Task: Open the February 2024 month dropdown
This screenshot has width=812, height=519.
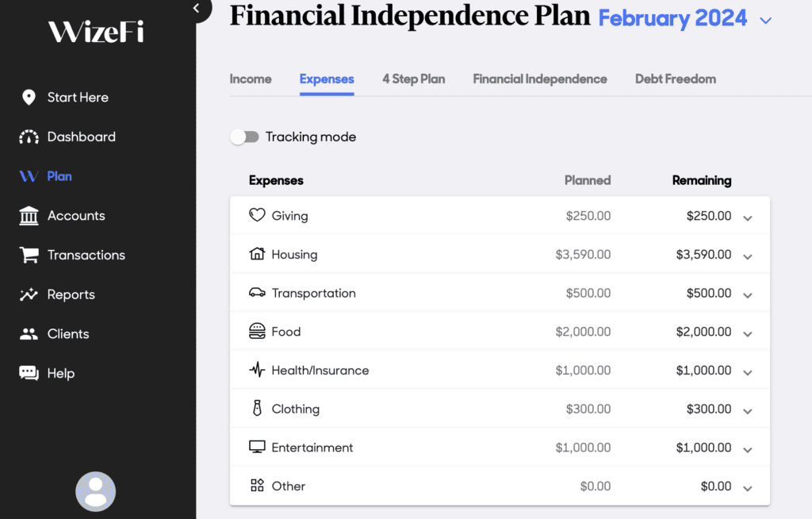Action: click(x=765, y=21)
